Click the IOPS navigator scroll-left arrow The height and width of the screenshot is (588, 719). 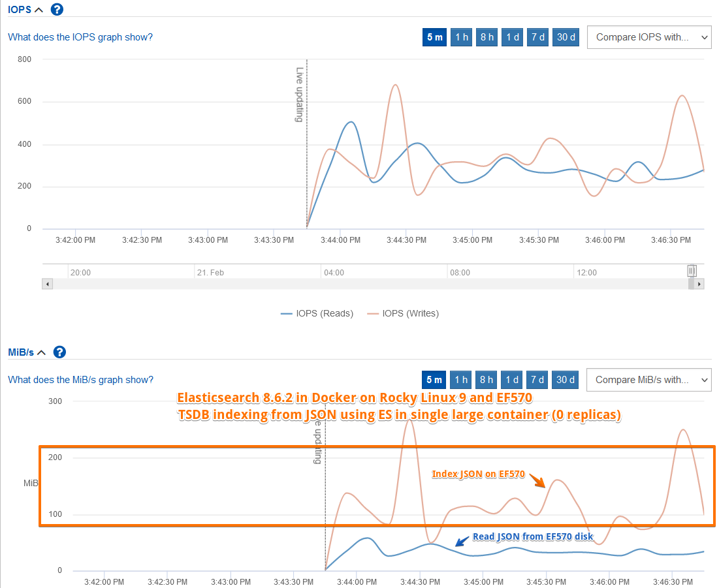(47, 284)
